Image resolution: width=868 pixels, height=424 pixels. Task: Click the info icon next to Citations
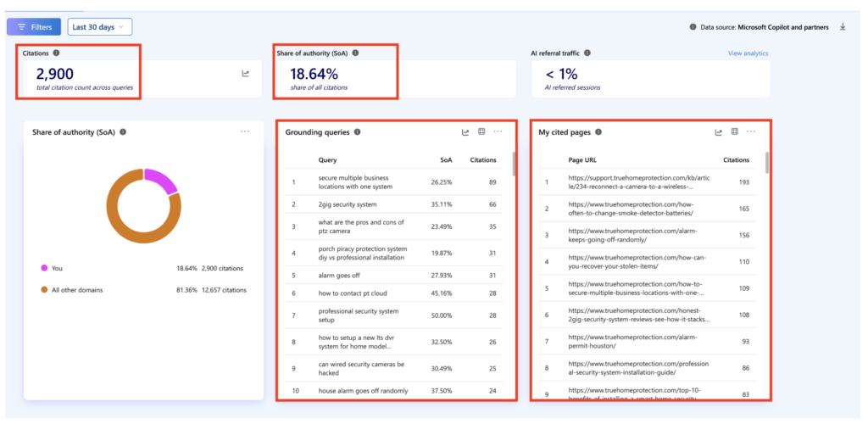[x=57, y=53]
